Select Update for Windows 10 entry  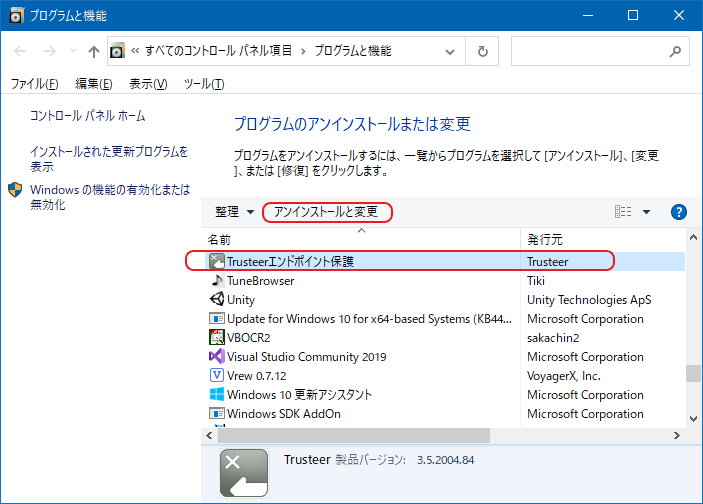(369, 319)
